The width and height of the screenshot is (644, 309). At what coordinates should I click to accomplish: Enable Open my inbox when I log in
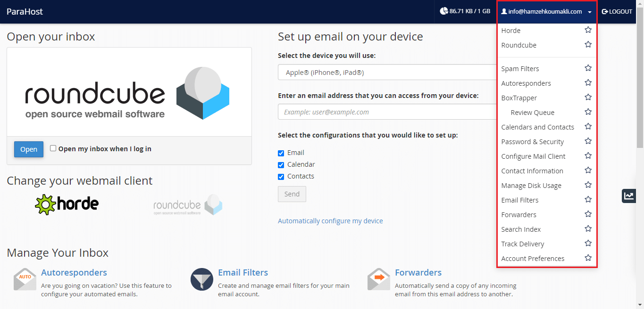coord(53,148)
